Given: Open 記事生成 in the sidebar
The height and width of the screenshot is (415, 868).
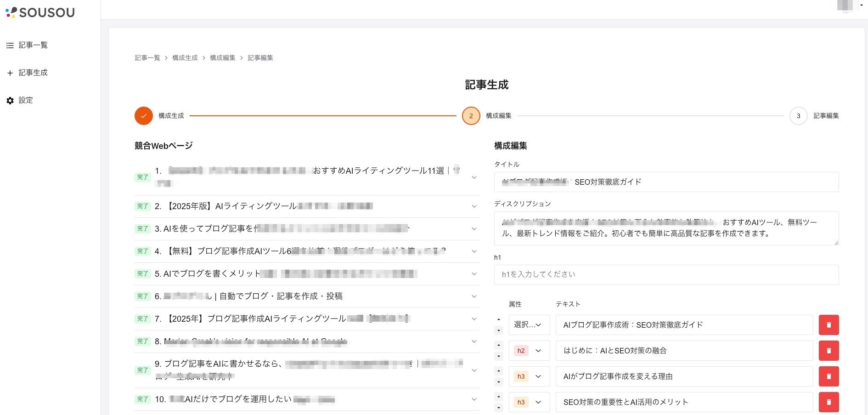Looking at the screenshot, I should [x=33, y=73].
